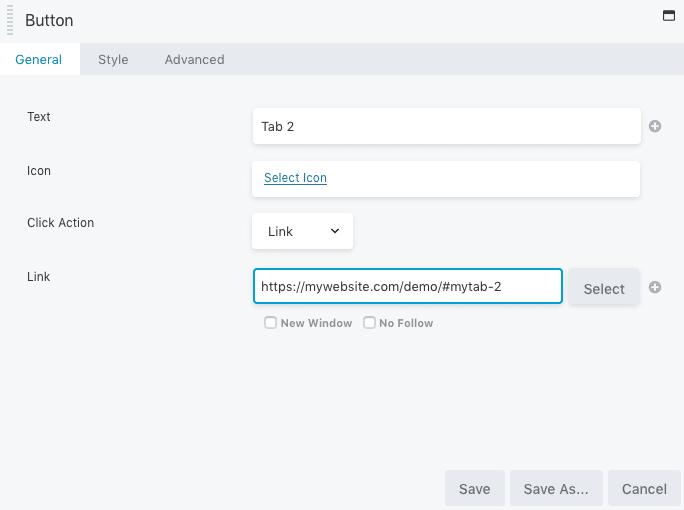Click the No Follow label text
The width and height of the screenshot is (684, 510).
[x=406, y=323]
